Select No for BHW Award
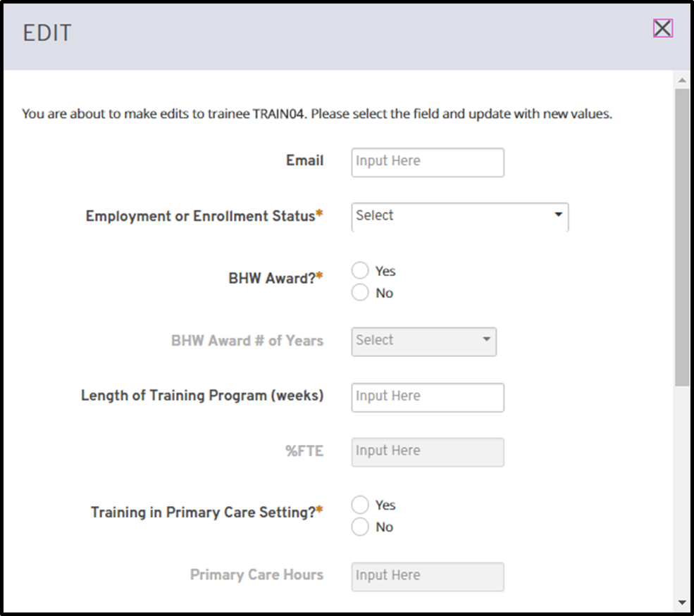Viewport: 694px width, 616px height. click(360, 293)
